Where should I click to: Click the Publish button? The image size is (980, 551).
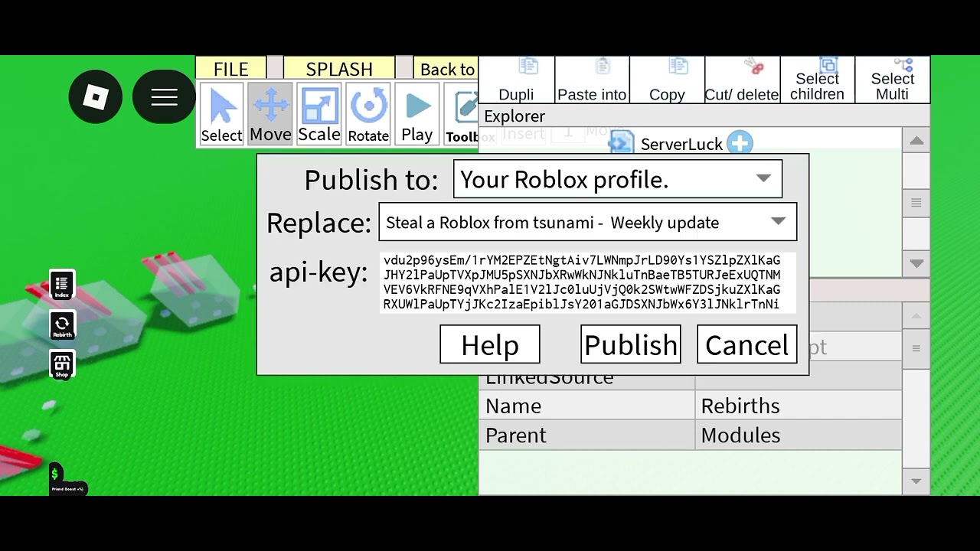tap(631, 344)
